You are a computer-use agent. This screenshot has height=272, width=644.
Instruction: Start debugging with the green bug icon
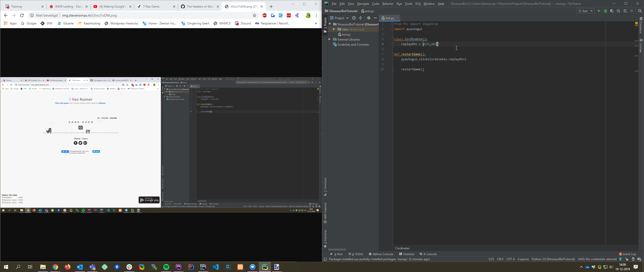point(606,11)
